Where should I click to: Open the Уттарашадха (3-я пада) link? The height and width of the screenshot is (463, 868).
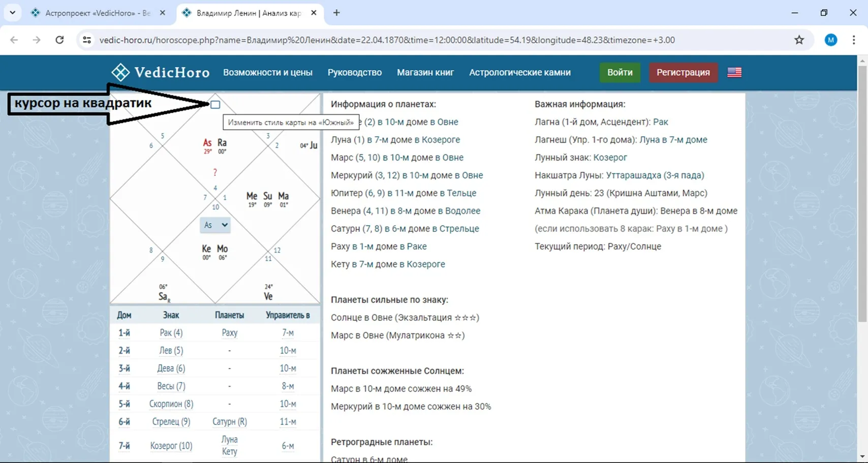[x=655, y=175]
